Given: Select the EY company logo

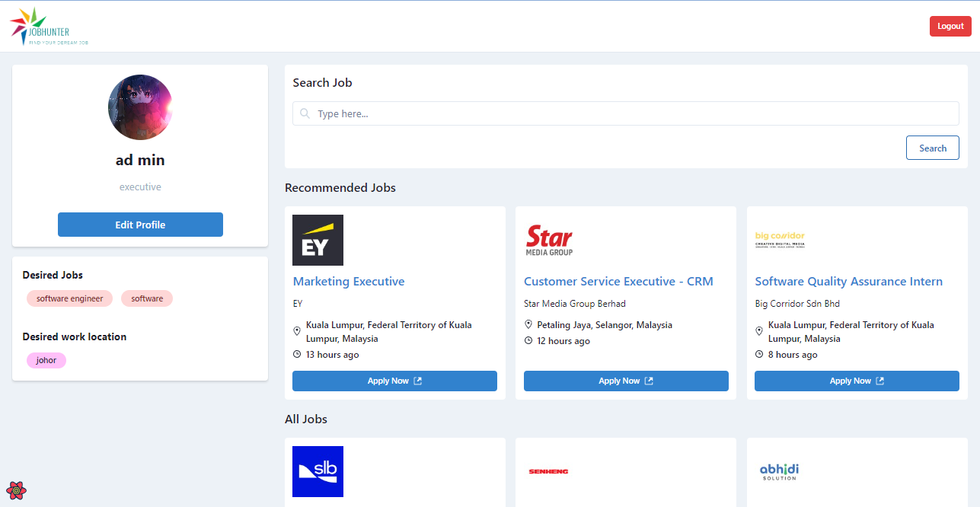Looking at the screenshot, I should point(318,240).
